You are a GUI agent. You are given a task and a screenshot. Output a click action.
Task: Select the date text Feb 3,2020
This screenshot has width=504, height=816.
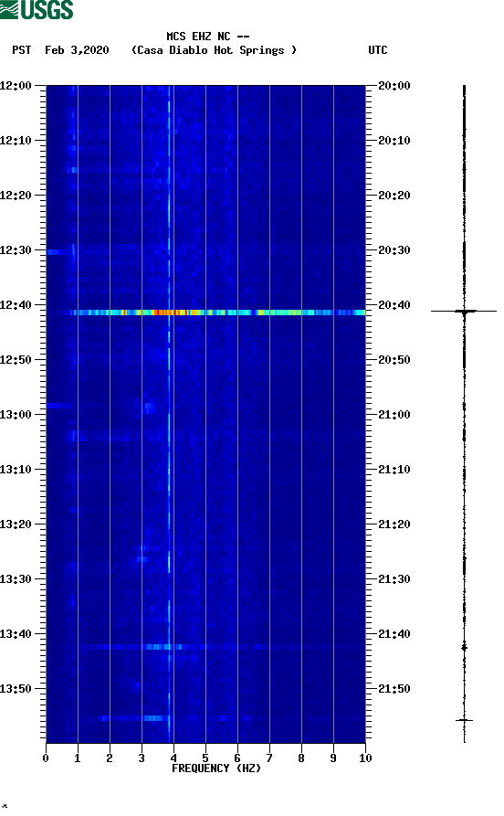pos(77,50)
